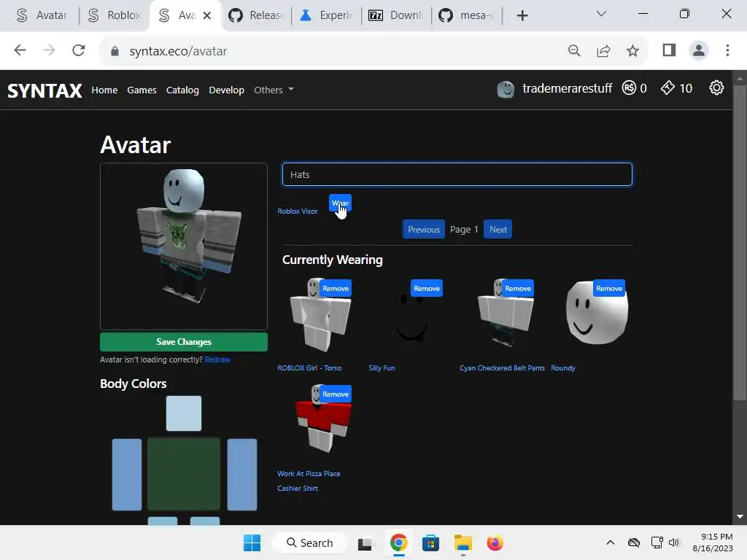Open a new browser tab

point(522,16)
